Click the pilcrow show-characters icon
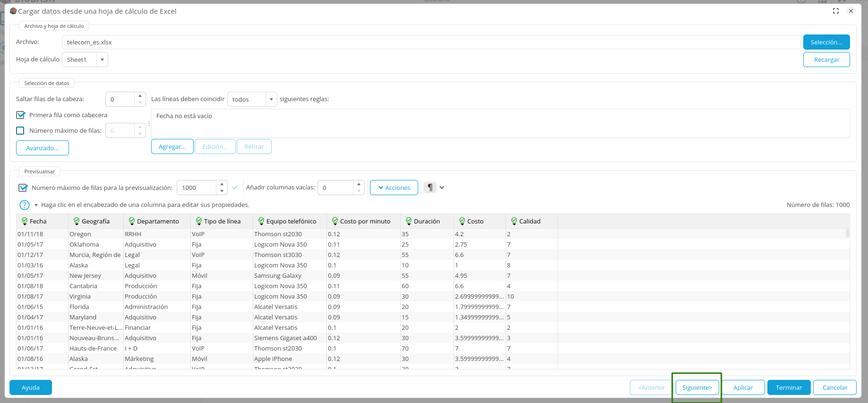Viewport: 868px width, 403px height. (430, 188)
